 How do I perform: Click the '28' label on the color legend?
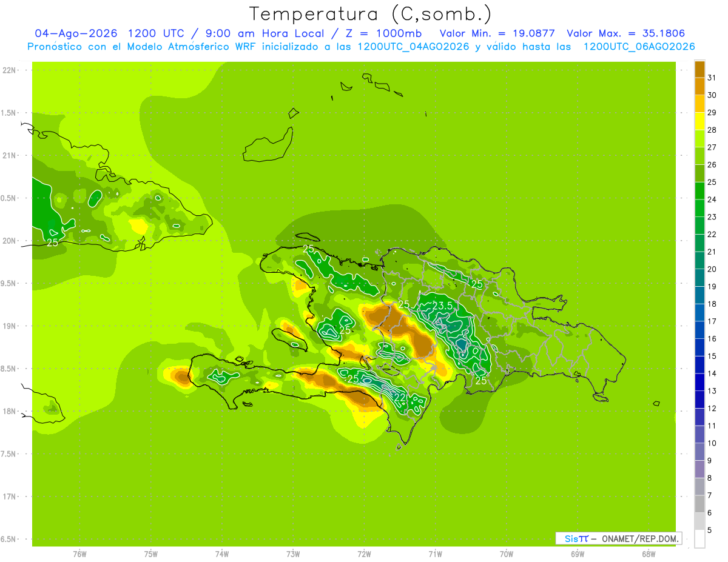click(712, 130)
